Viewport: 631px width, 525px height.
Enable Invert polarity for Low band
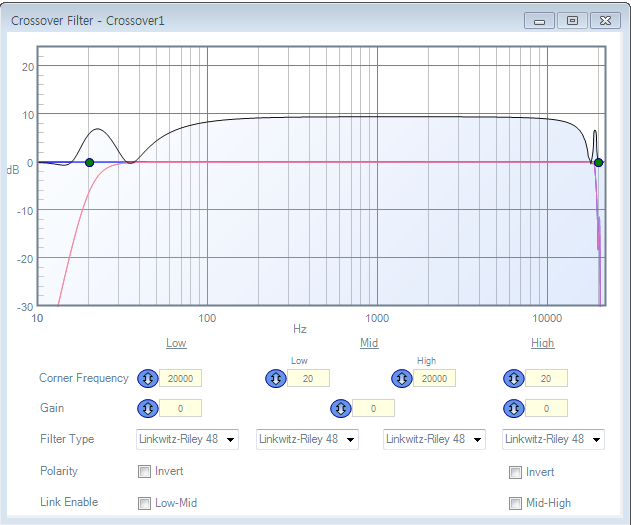(144, 471)
